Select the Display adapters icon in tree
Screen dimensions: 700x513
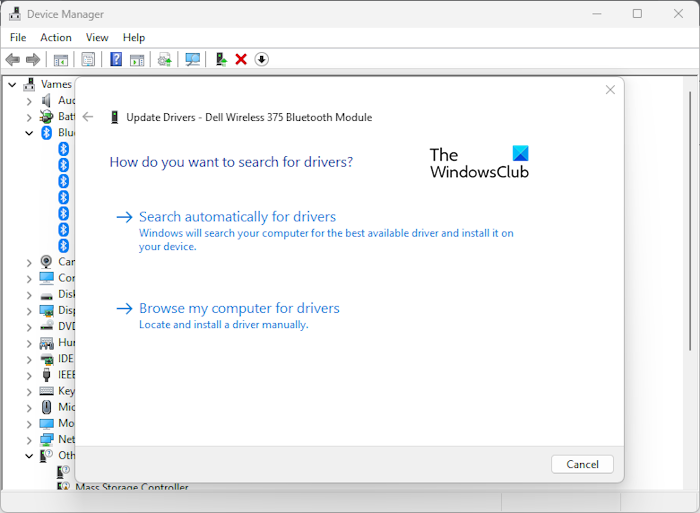point(46,310)
